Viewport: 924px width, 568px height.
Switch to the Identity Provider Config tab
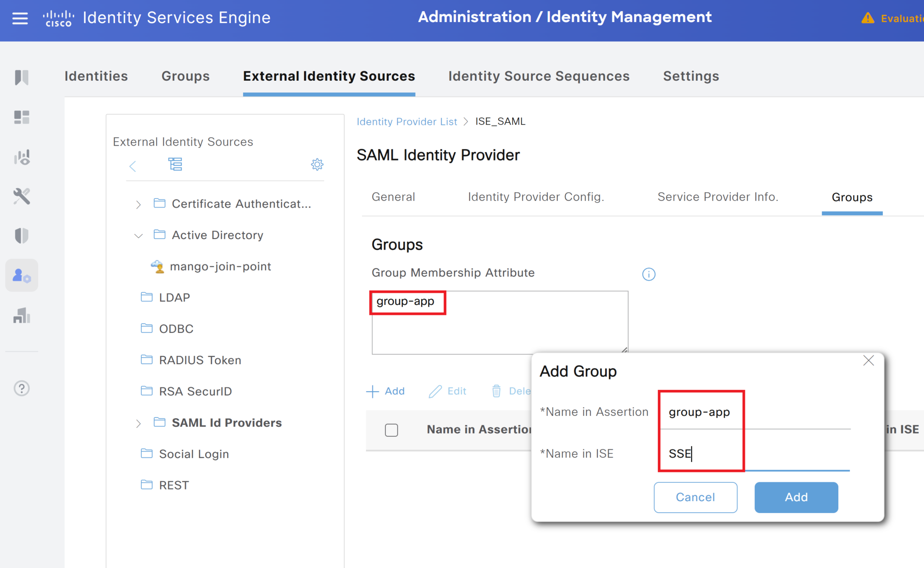click(x=535, y=197)
